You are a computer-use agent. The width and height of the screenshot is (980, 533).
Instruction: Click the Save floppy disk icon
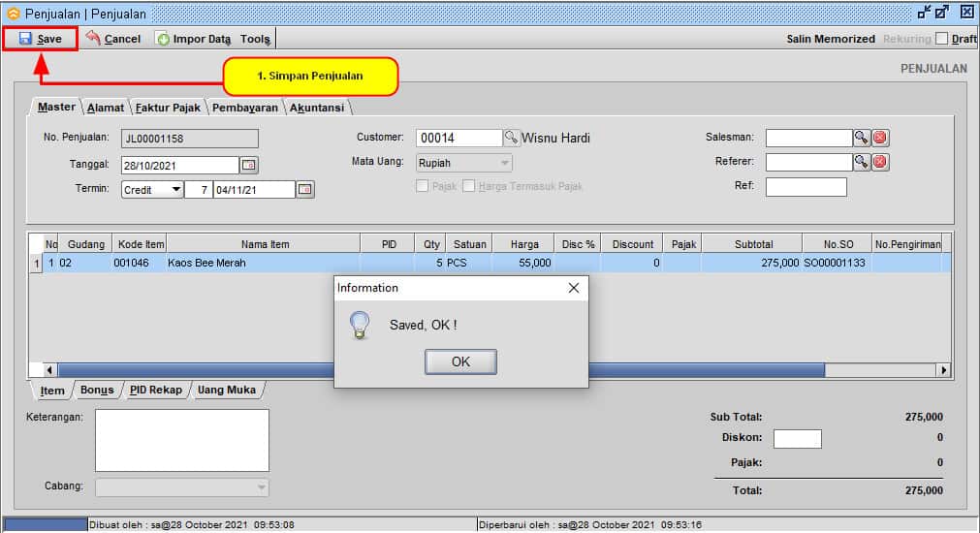click(25, 39)
